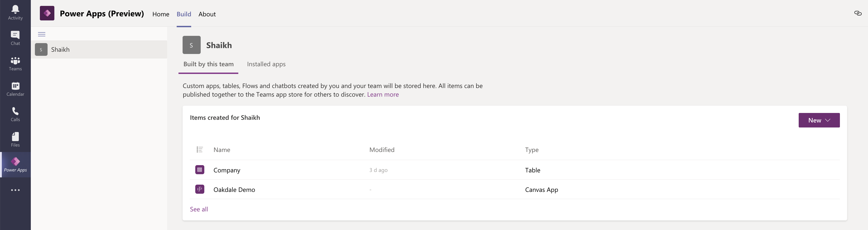Click the large Shaikh header avatar
The height and width of the screenshot is (230, 868).
point(191,45)
